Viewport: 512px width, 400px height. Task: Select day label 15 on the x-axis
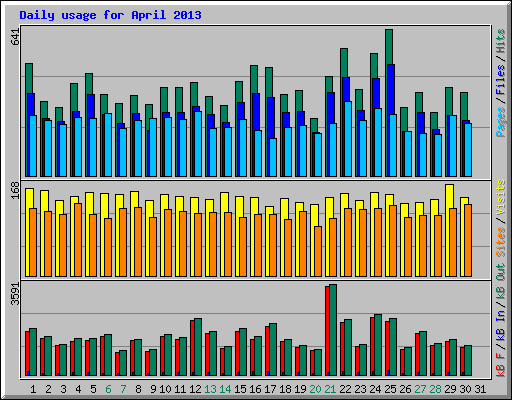click(x=240, y=389)
